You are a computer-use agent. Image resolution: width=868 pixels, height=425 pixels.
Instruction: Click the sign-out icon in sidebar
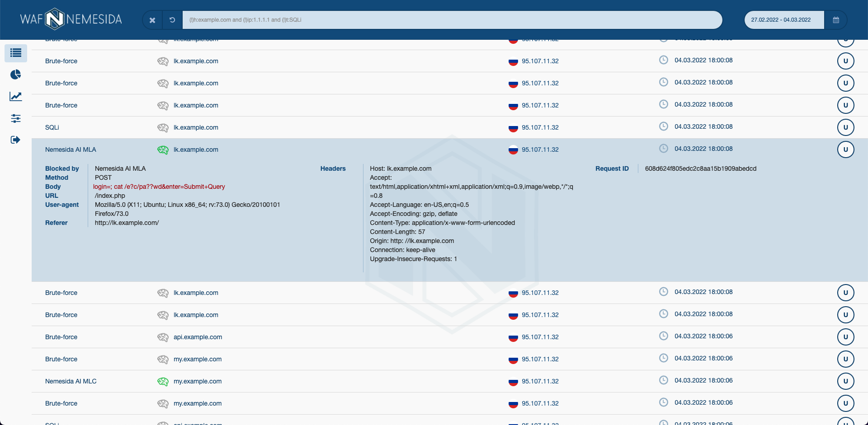click(x=16, y=140)
